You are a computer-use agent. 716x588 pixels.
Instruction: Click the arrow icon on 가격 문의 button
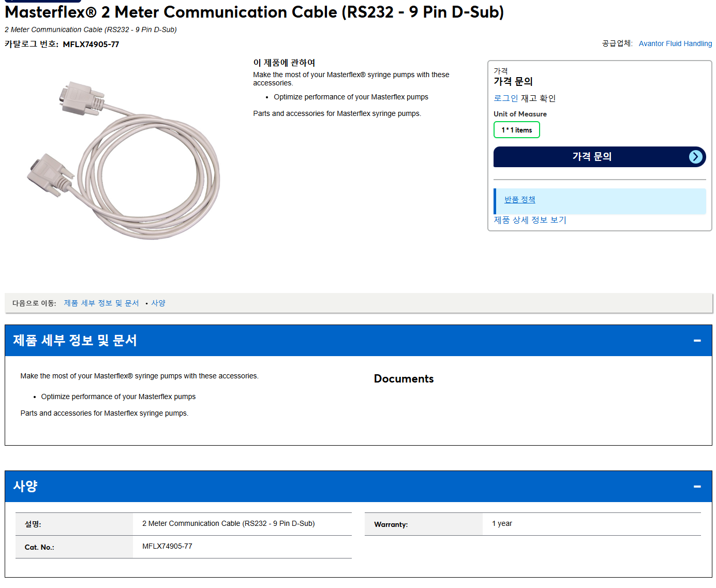coord(696,157)
